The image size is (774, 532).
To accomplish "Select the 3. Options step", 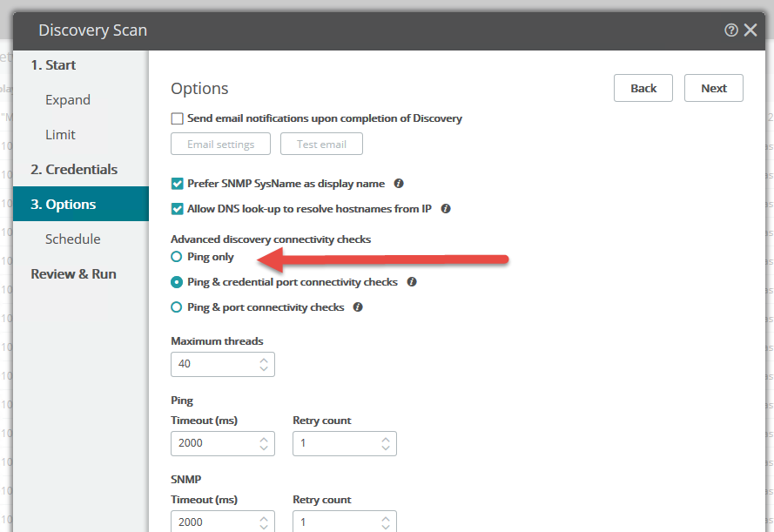I will (81, 204).
